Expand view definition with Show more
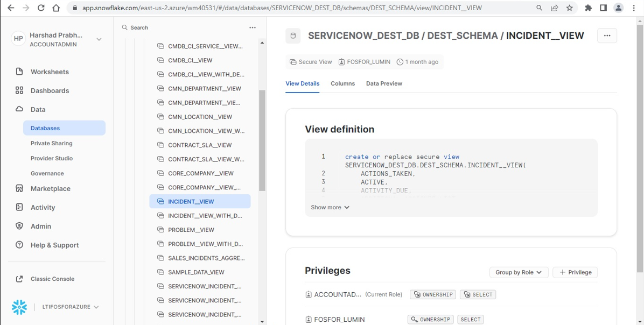Viewport: 644px width, 325px height. point(330,207)
